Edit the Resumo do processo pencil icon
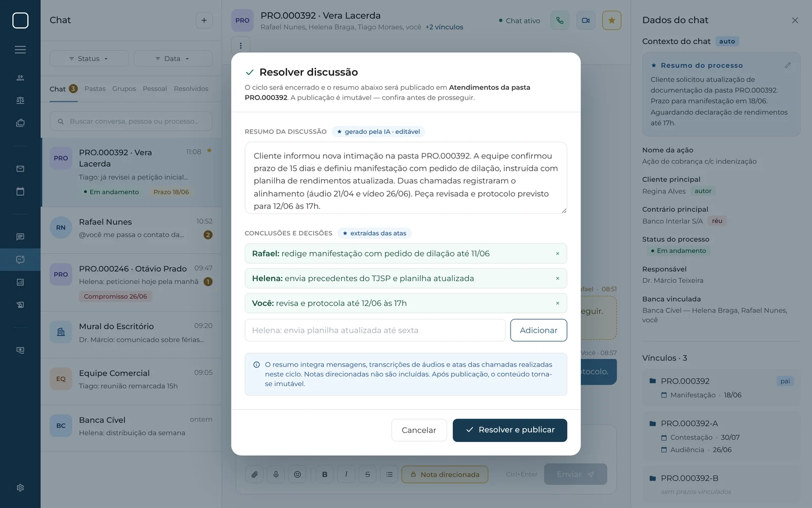Viewport: 812px width, 508px height. coord(788,65)
